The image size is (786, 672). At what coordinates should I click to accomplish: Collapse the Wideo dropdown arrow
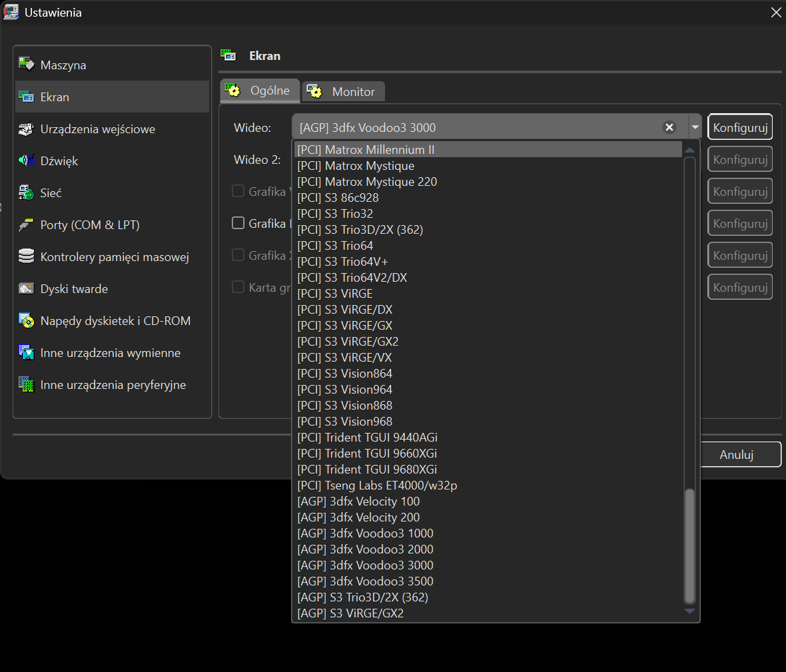695,127
